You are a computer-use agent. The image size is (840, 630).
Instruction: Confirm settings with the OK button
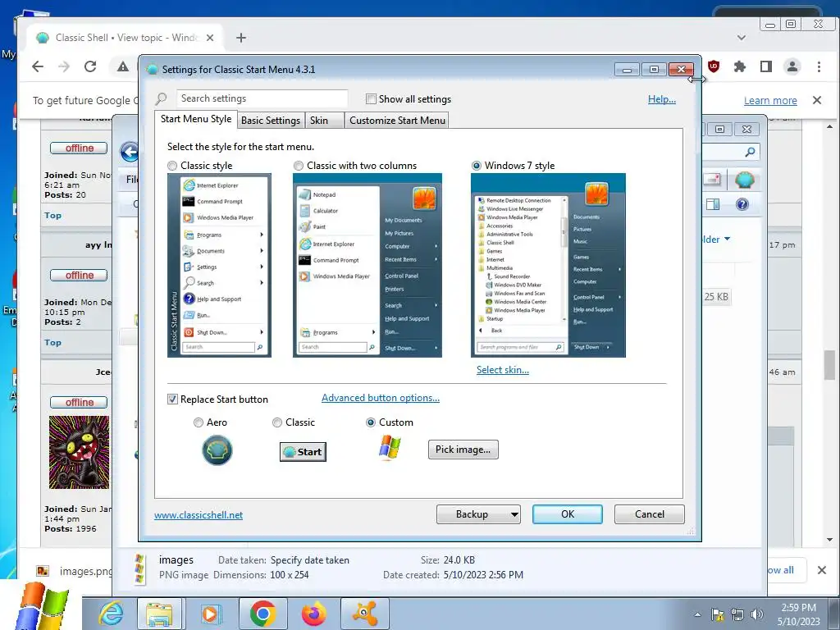click(x=568, y=514)
